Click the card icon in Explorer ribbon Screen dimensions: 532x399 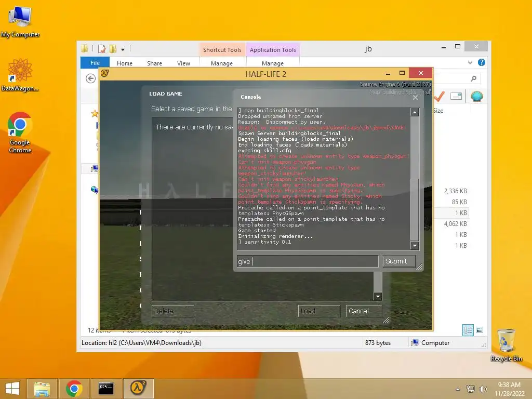point(456,96)
